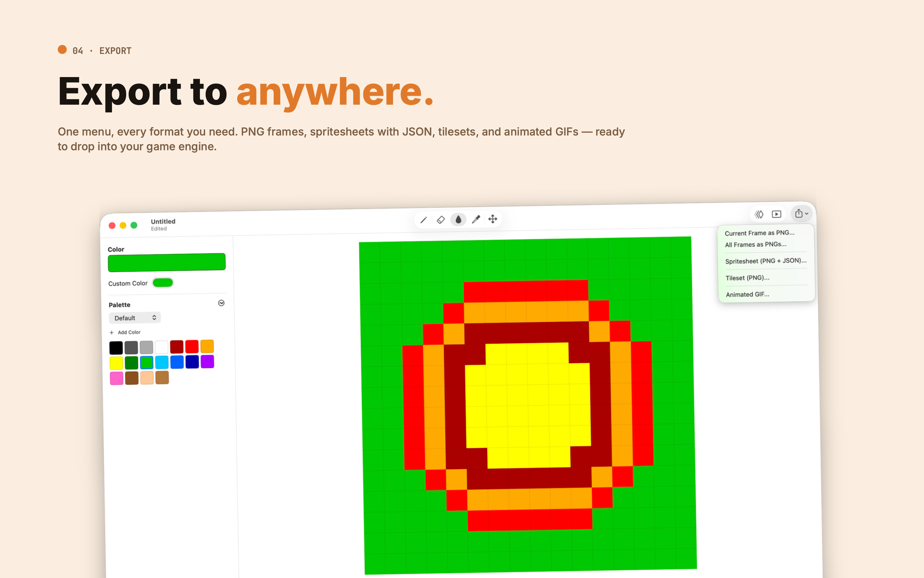Zoom window with green traffic light
The width and height of the screenshot is (924, 578).
(x=134, y=225)
